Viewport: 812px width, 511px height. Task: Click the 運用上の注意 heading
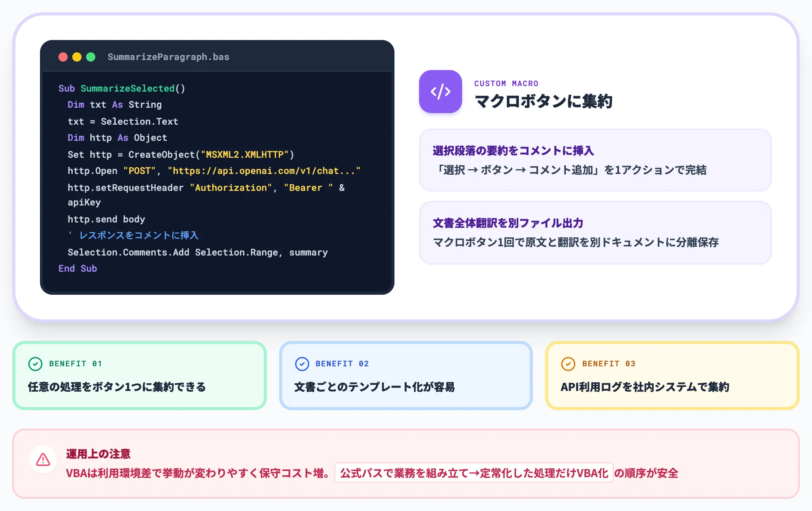(98, 454)
